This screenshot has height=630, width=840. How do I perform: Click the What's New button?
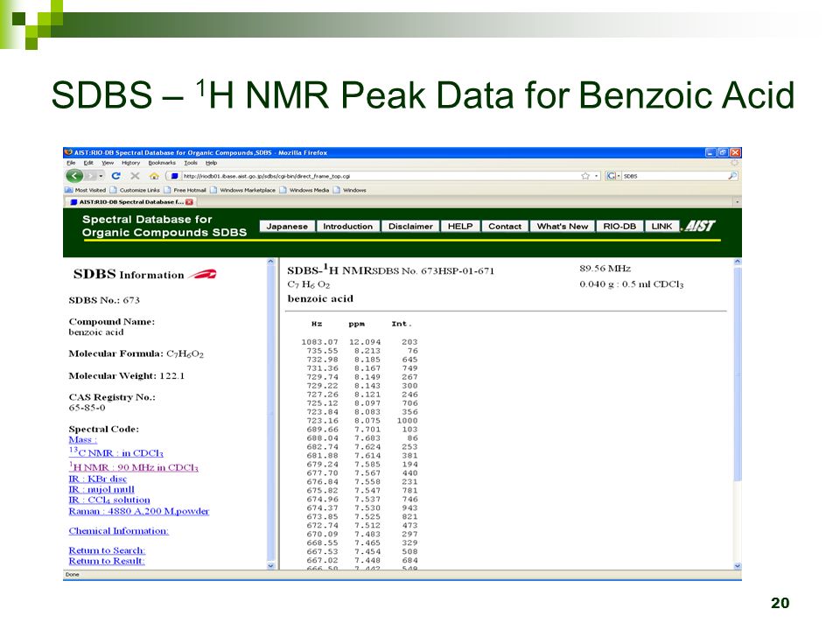tap(563, 226)
